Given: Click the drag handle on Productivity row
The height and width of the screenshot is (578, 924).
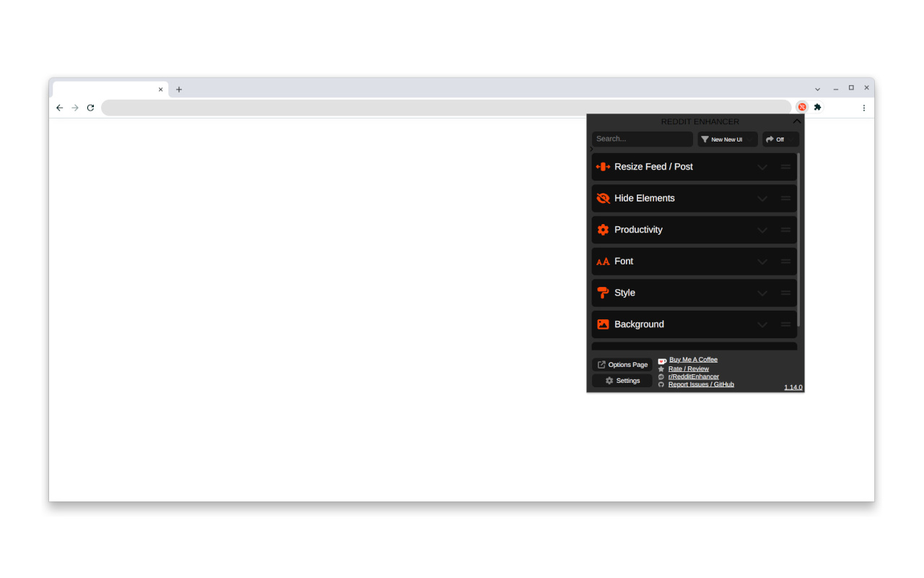Looking at the screenshot, I should [x=785, y=230].
